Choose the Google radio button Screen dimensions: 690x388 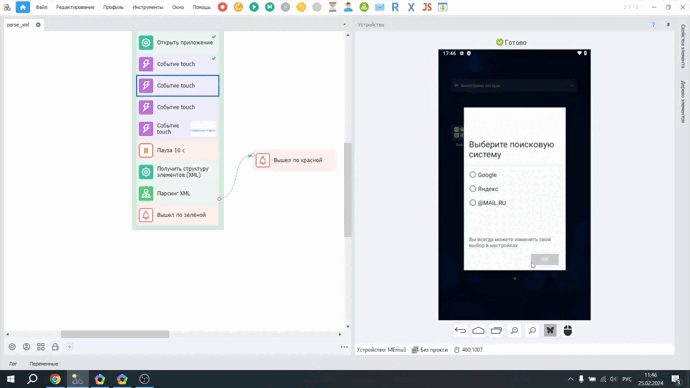473,175
